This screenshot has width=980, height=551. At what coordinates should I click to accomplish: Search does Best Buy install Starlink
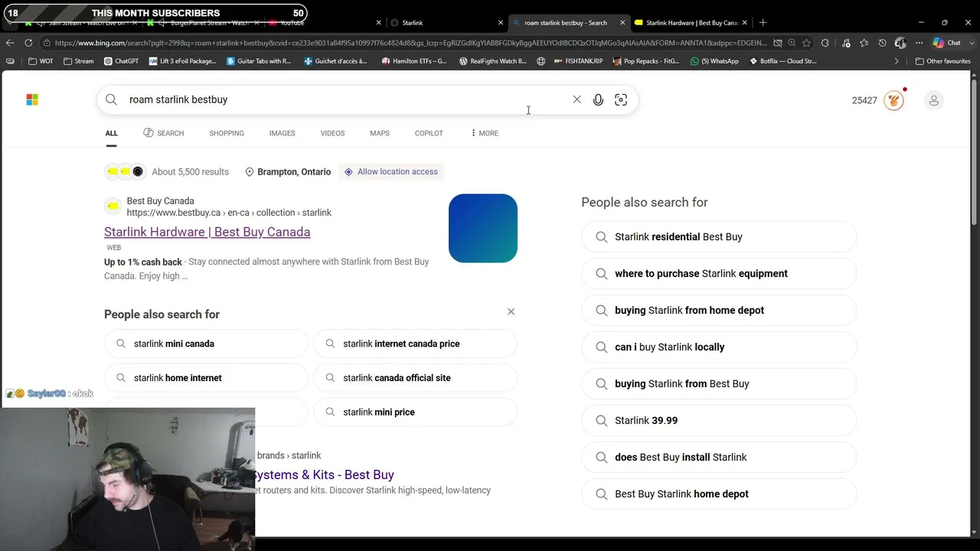tap(719, 457)
